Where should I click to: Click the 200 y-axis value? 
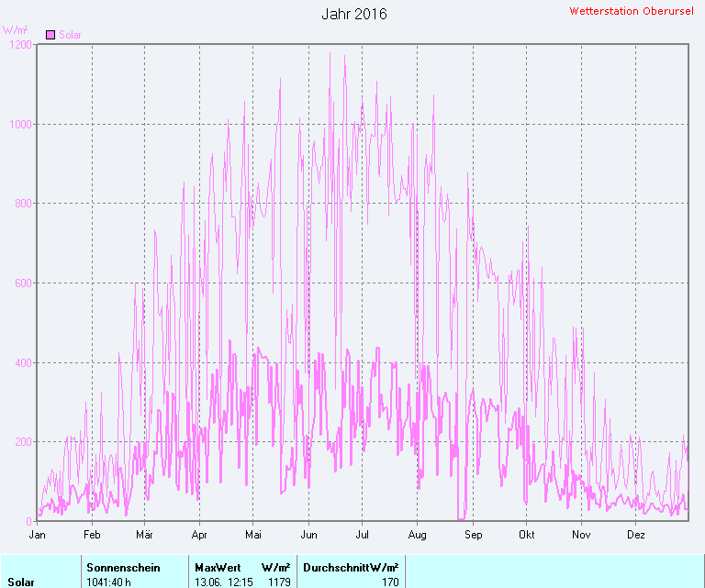click(23, 441)
